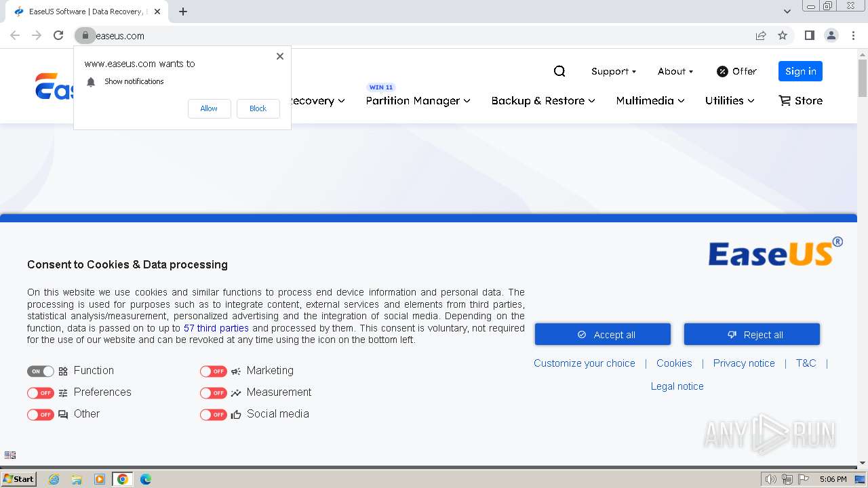Click the Chrome taskbar icon

pyautogui.click(x=123, y=479)
